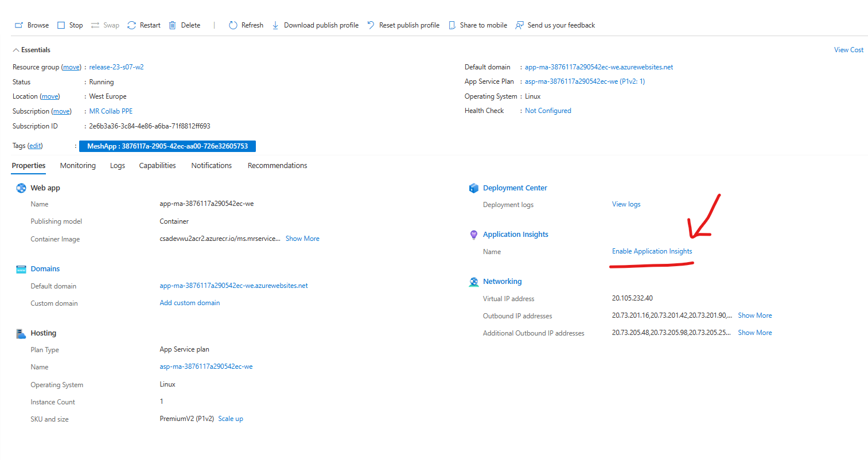868x460 pixels.
Task: Delete this web app
Action: click(x=184, y=25)
